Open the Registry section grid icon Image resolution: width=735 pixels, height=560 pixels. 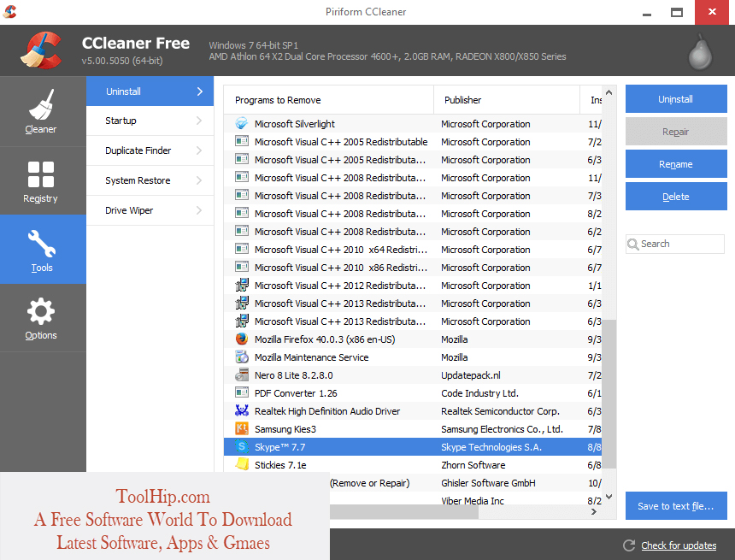[x=41, y=174]
